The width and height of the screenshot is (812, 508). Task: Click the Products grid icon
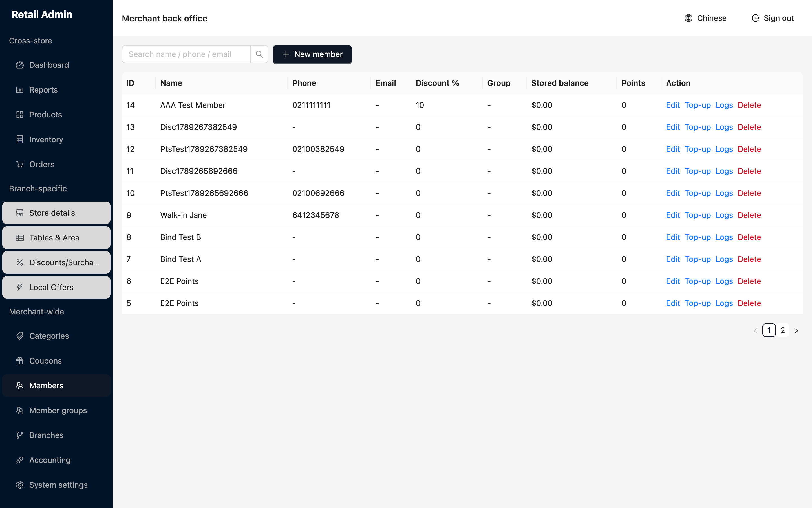pyautogui.click(x=20, y=115)
